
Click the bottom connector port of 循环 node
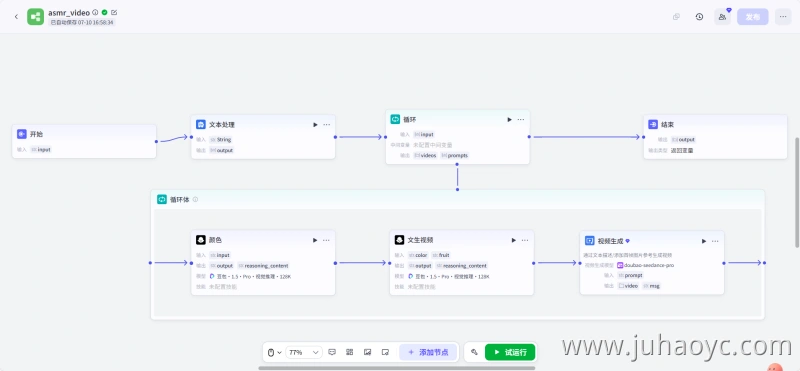[x=457, y=164]
